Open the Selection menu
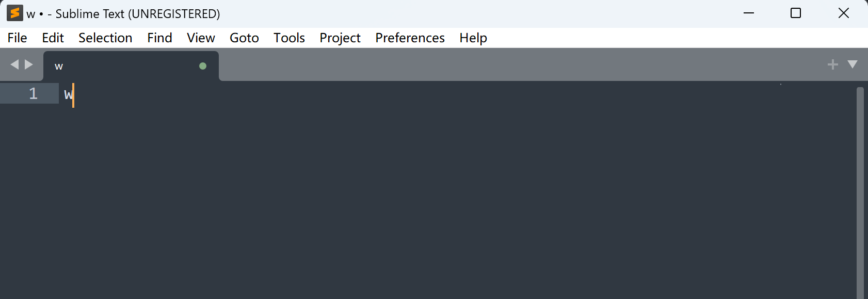This screenshot has height=299, width=868. (105, 38)
